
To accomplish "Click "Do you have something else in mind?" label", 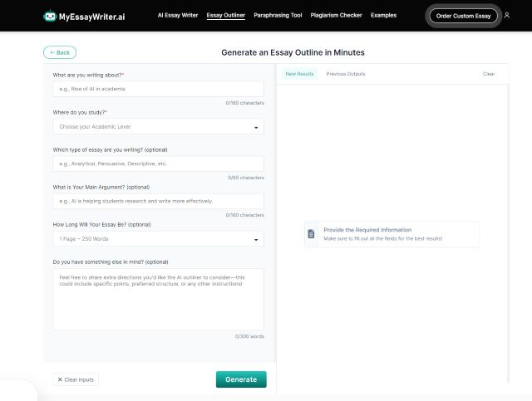I will pyautogui.click(x=111, y=262).
